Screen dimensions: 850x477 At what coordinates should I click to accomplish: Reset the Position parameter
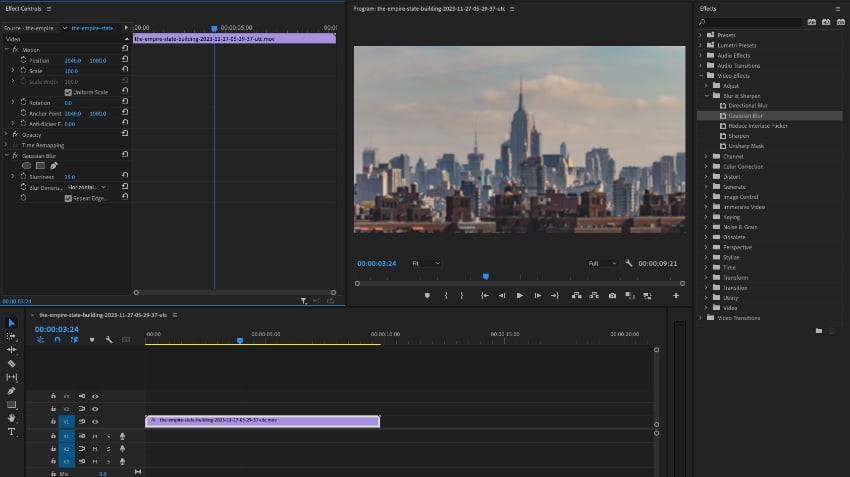(125, 60)
